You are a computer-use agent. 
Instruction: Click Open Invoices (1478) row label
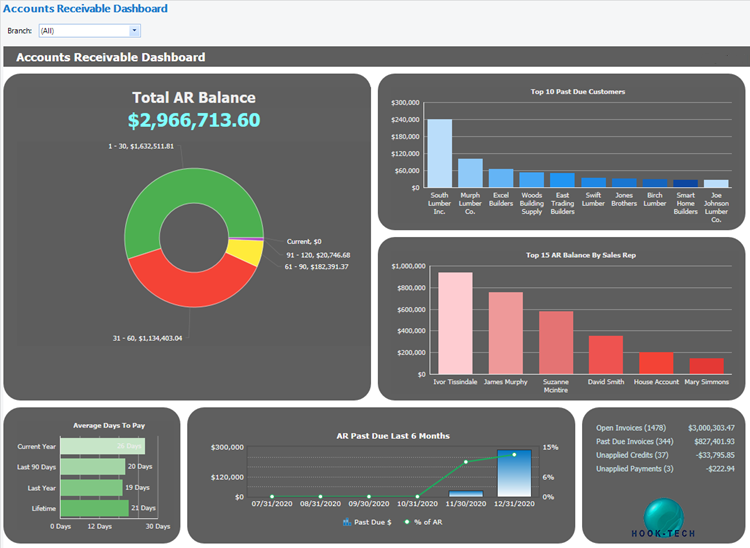(631, 428)
